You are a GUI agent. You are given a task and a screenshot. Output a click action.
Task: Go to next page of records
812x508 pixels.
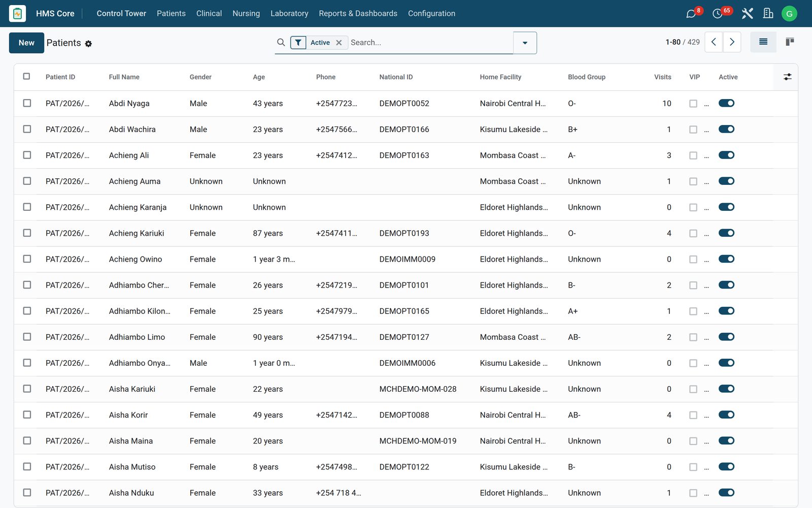coord(732,42)
